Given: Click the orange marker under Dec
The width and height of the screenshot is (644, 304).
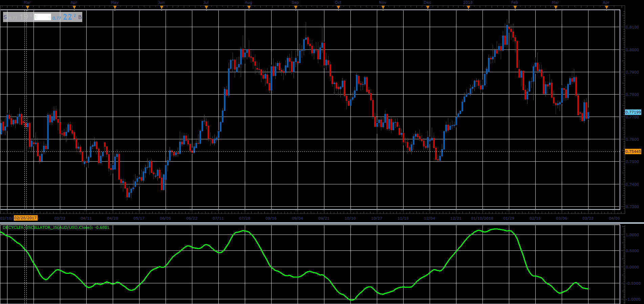Looking at the screenshot, I should (x=428, y=7).
